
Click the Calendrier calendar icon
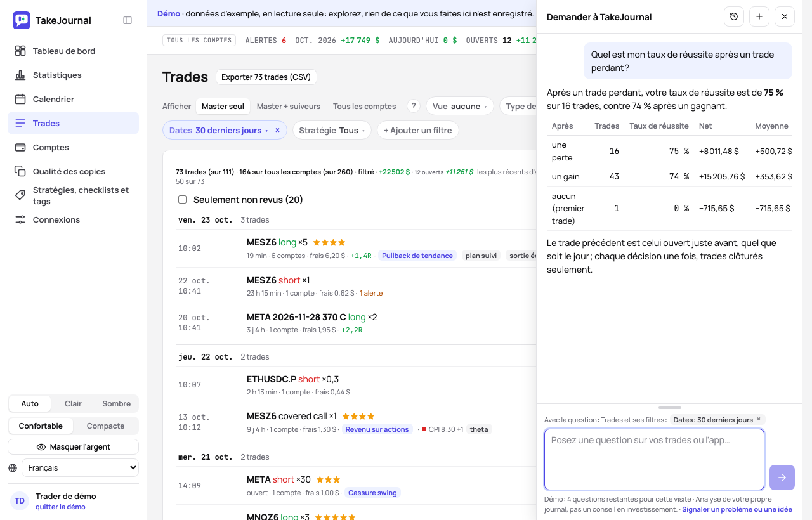[x=20, y=99]
